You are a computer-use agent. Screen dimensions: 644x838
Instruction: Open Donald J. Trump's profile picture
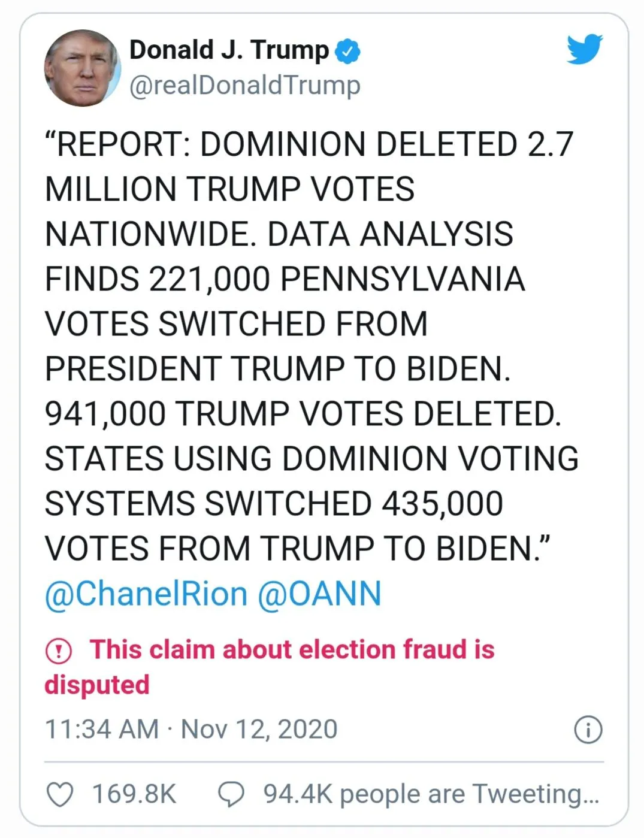point(82,68)
